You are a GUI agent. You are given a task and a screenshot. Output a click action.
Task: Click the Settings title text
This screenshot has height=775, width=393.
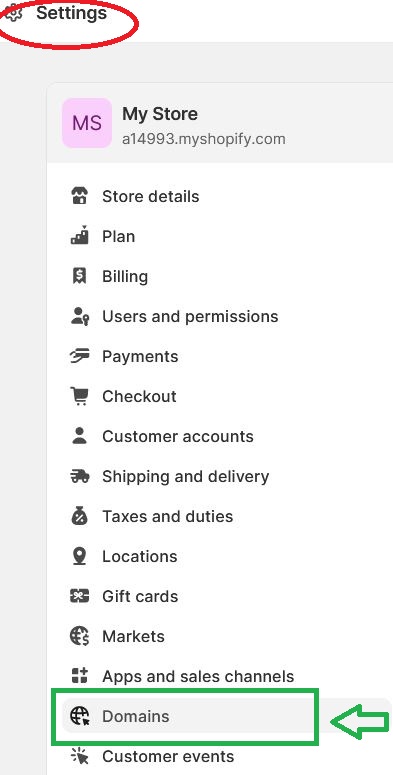point(72,13)
